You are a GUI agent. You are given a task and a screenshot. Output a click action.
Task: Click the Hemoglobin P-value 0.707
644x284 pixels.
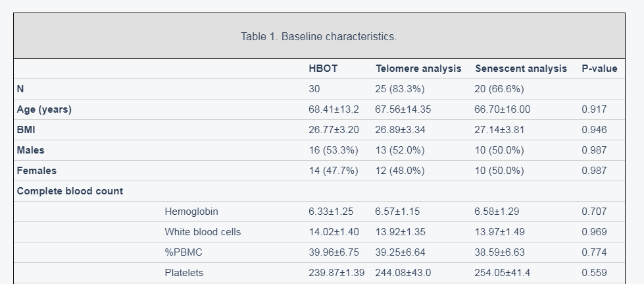pos(594,212)
